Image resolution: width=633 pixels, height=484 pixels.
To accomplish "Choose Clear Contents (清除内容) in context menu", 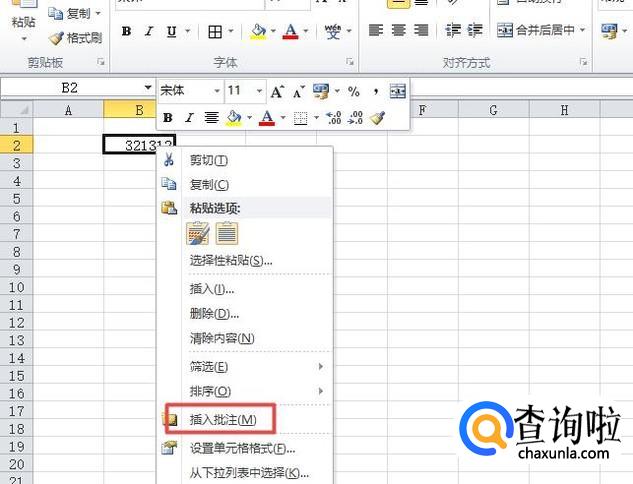I will click(221, 339).
